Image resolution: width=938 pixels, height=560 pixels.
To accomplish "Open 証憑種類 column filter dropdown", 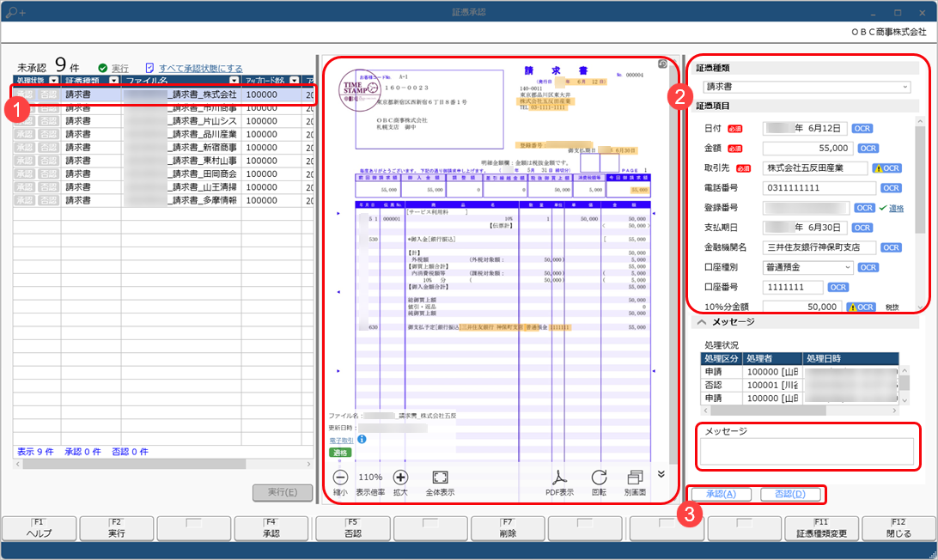I will 113,80.
